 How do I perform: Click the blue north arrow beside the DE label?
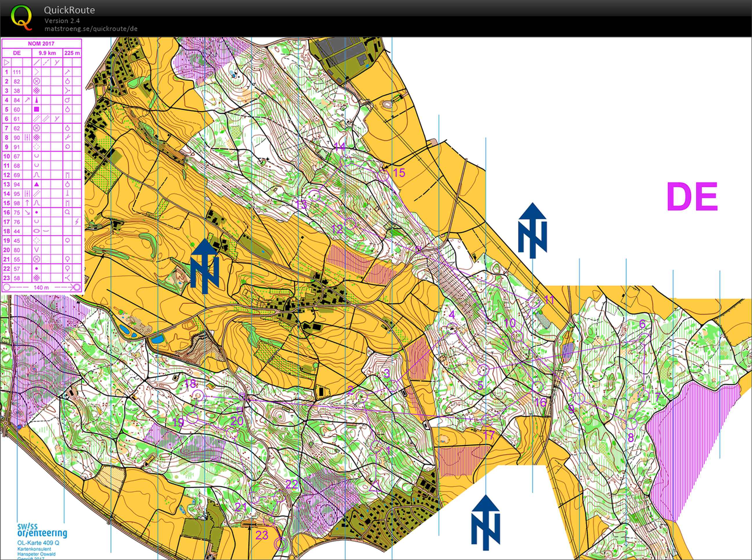532,230
